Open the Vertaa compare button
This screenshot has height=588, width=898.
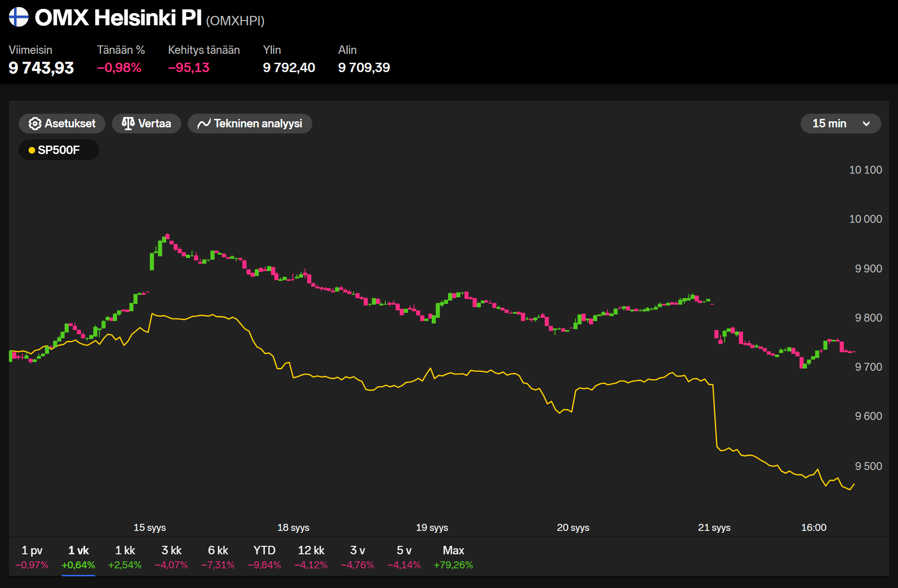click(x=146, y=124)
